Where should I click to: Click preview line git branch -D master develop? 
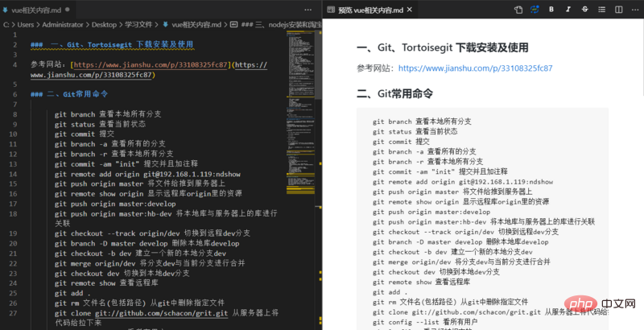click(460, 241)
